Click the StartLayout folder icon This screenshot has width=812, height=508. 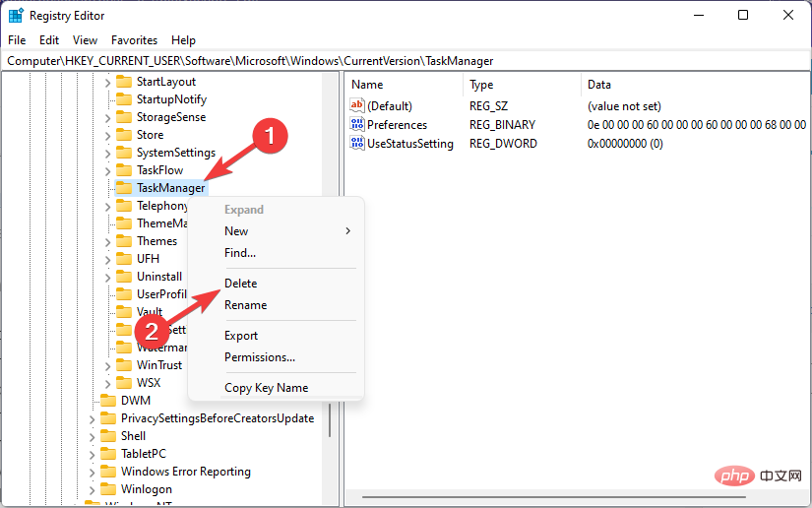(124, 82)
